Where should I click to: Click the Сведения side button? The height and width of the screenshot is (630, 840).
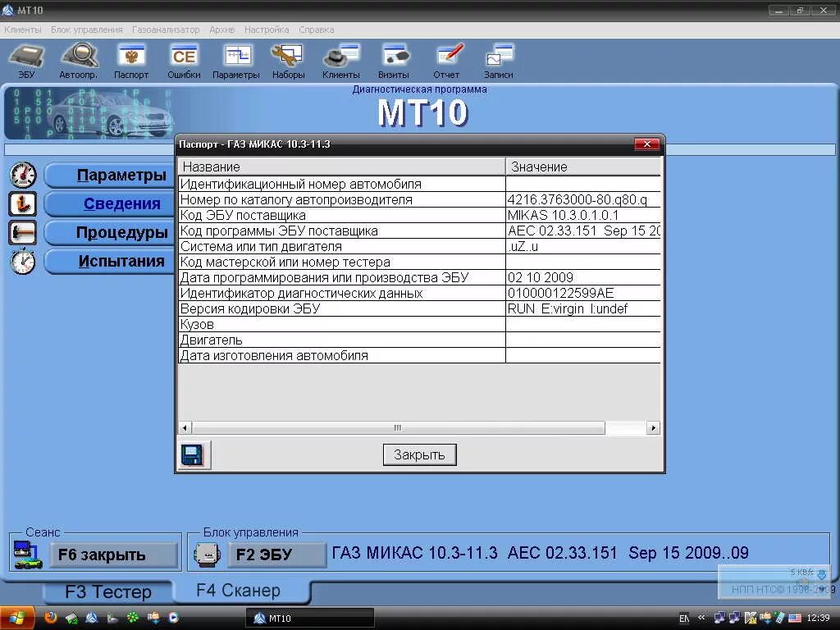pyautogui.click(x=109, y=204)
